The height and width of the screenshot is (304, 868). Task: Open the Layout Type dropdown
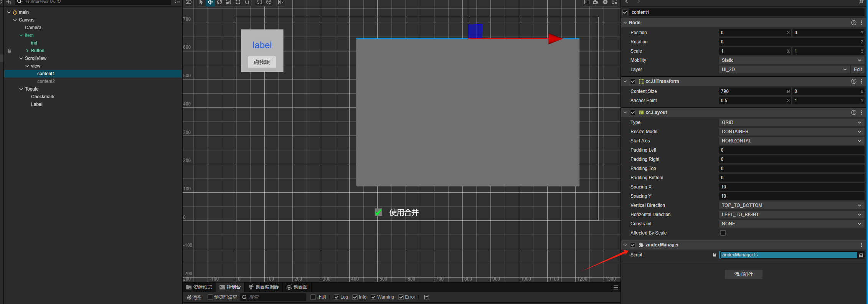[791, 122]
